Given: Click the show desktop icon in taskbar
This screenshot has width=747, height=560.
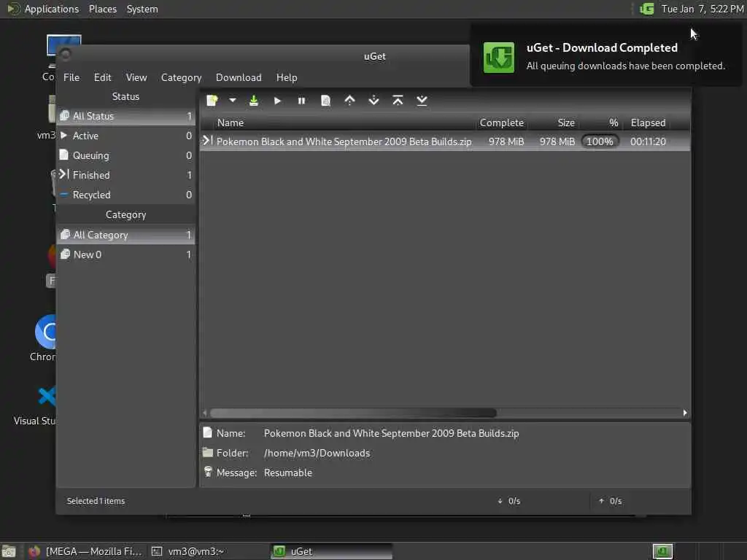Looking at the screenshot, I should 9,551.
